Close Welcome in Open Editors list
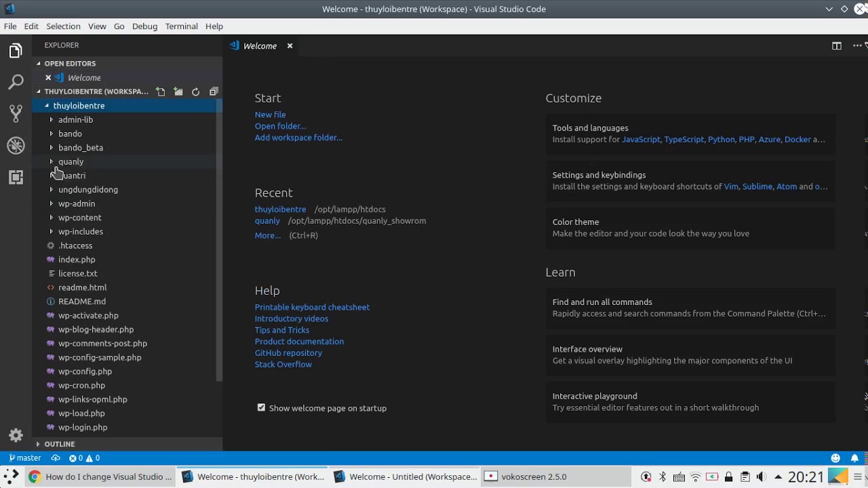The image size is (868, 488). 48,77
